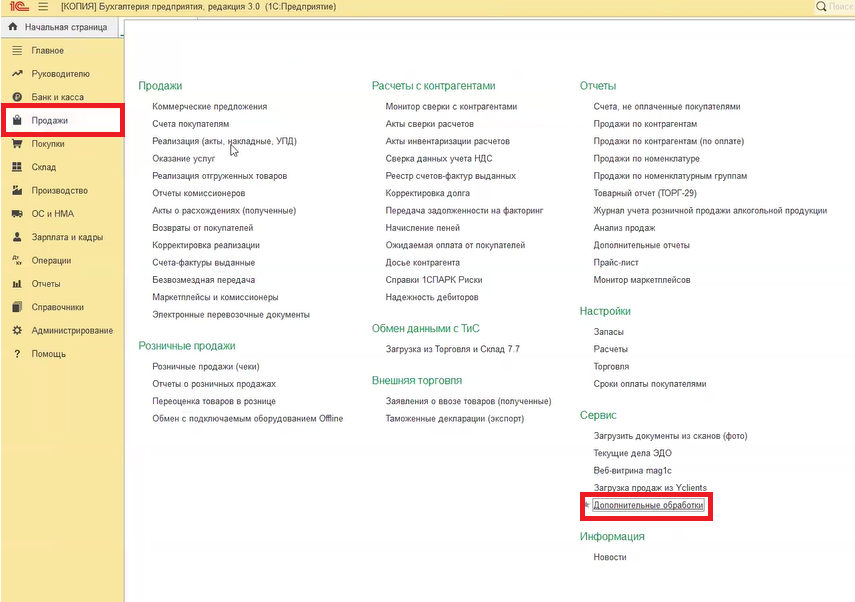Screen dimensions: 855x602
Task: Open Загрузка продаж из Yclients
Action: pyautogui.click(x=650, y=487)
